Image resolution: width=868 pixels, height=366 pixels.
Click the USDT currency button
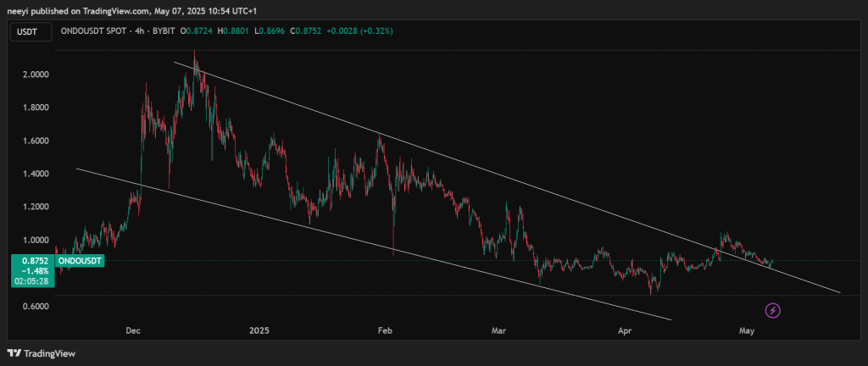pyautogui.click(x=30, y=31)
